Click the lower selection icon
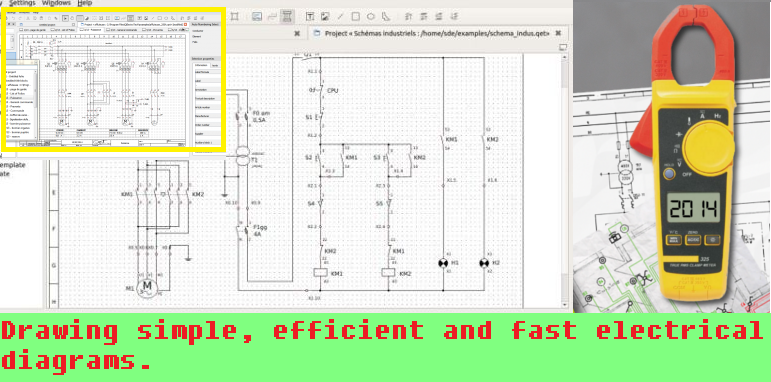Image resolution: width=771 pixels, height=382 pixels. pos(438,16)
